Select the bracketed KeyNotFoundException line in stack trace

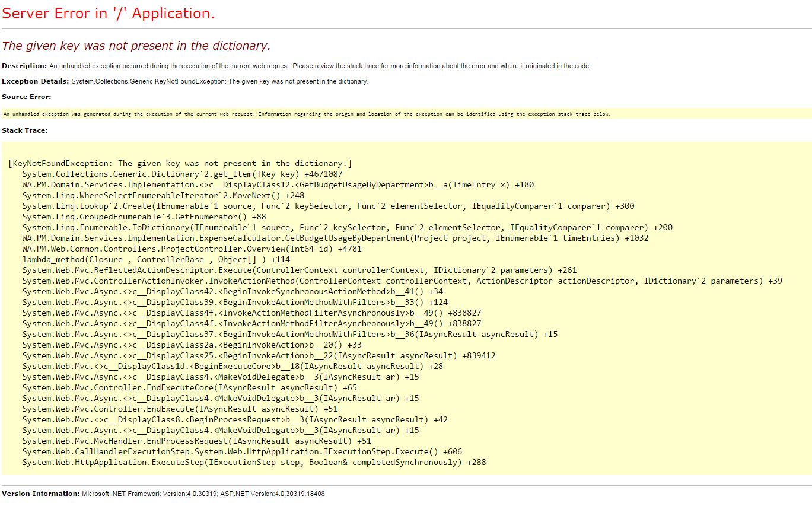point(180,163)
